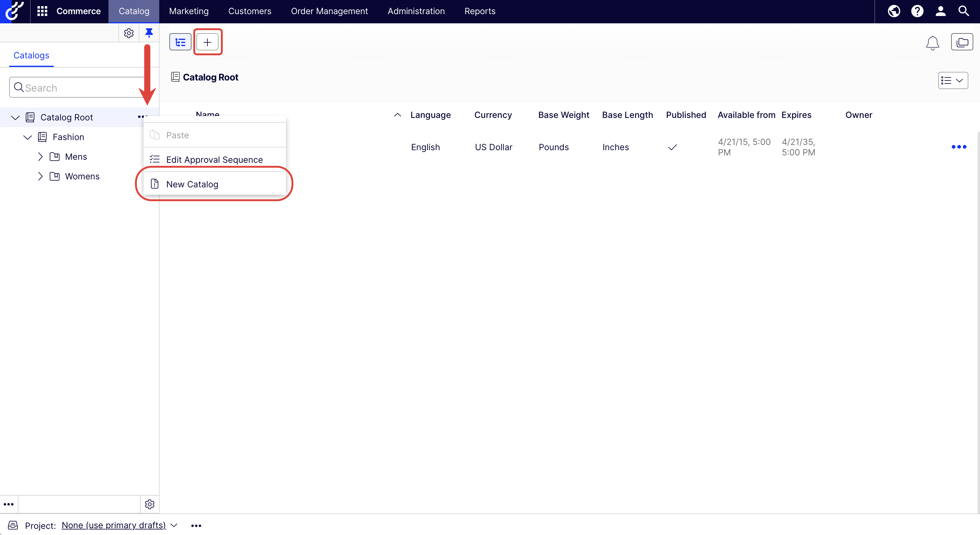Expand the Mens category node
Viewport: 980px width, 535px height.
tap(40, 157)
